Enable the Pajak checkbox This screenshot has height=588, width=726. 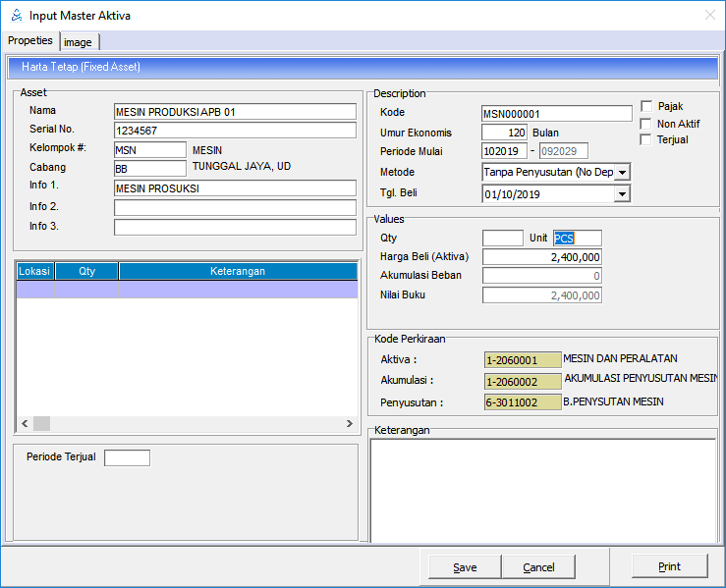click(x=645, y=106)
